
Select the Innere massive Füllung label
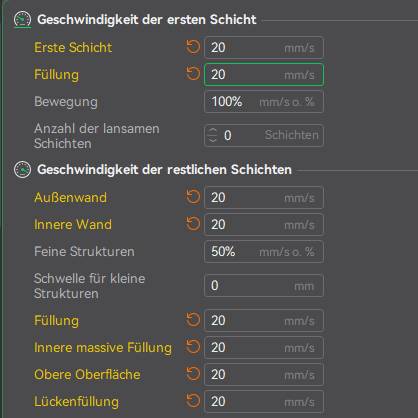(x=103, y=347)
